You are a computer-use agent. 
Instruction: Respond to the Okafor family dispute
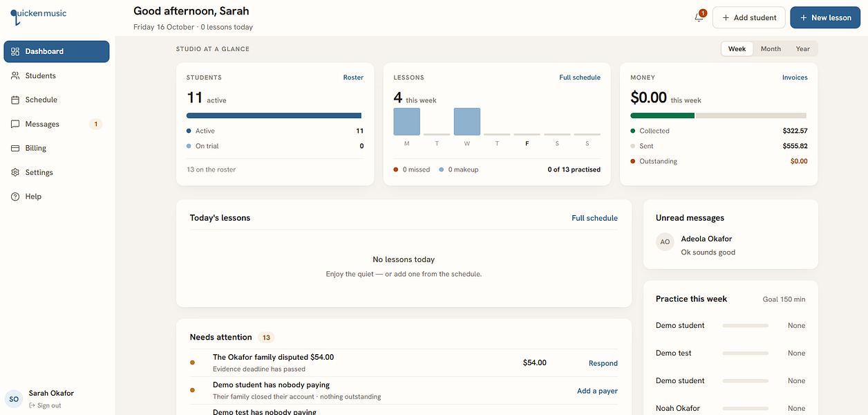(x=603, y=363)
